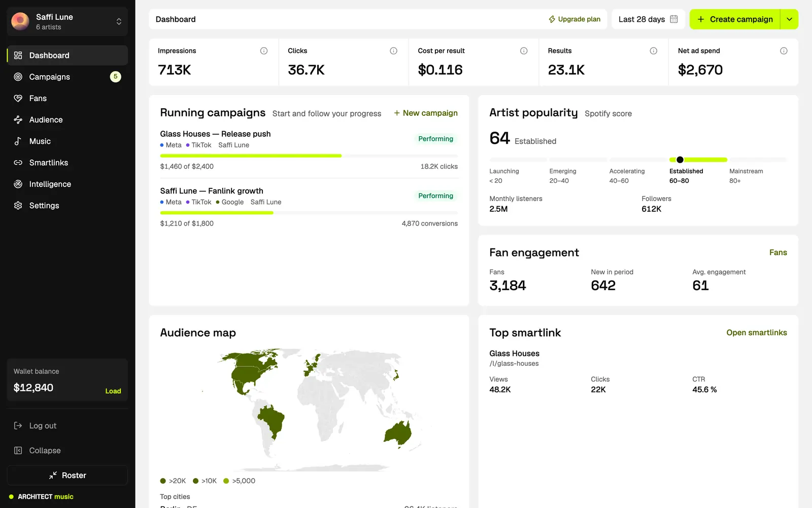Click the Intelligence icon in sidebar
The width and height of the screenshot is (812, 508).
tap(18, 184)
